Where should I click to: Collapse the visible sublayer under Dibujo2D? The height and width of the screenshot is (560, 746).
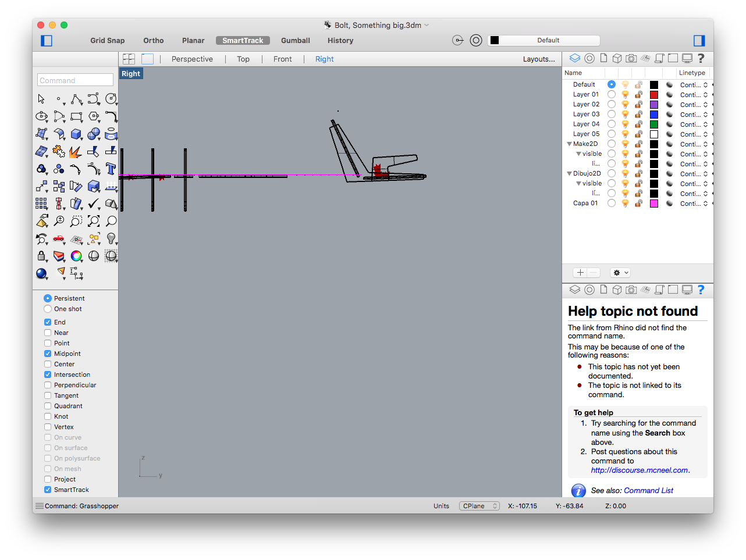click(578, 183)
